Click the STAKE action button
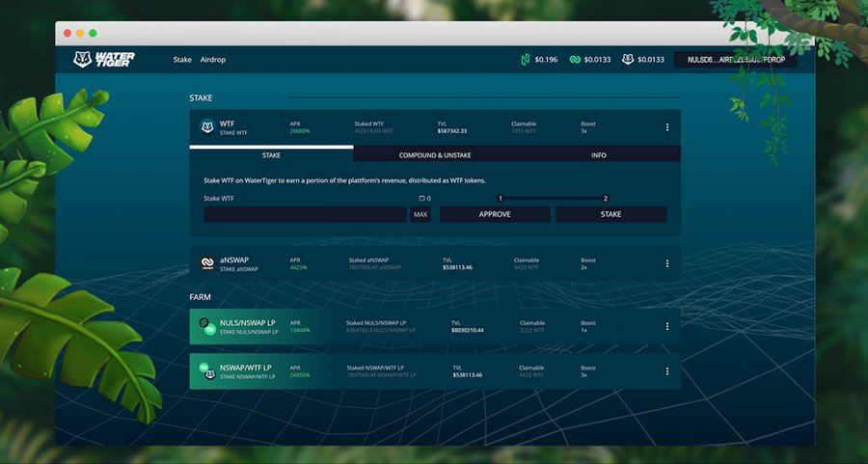Screen dimensions: 868x464 coord(611,214)
